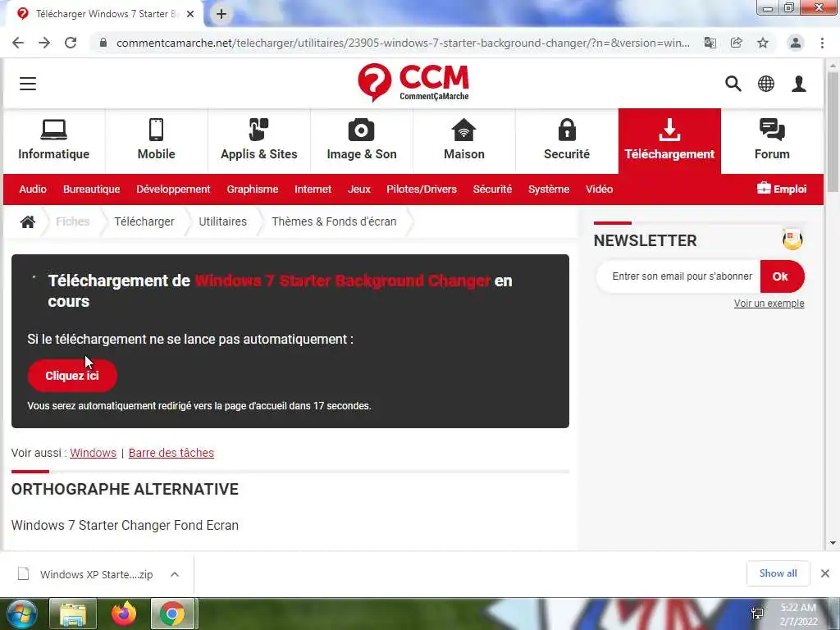The image size is (840, 630).
Task: Open the Chrome three-dot menu
Action: pos(822,43)
